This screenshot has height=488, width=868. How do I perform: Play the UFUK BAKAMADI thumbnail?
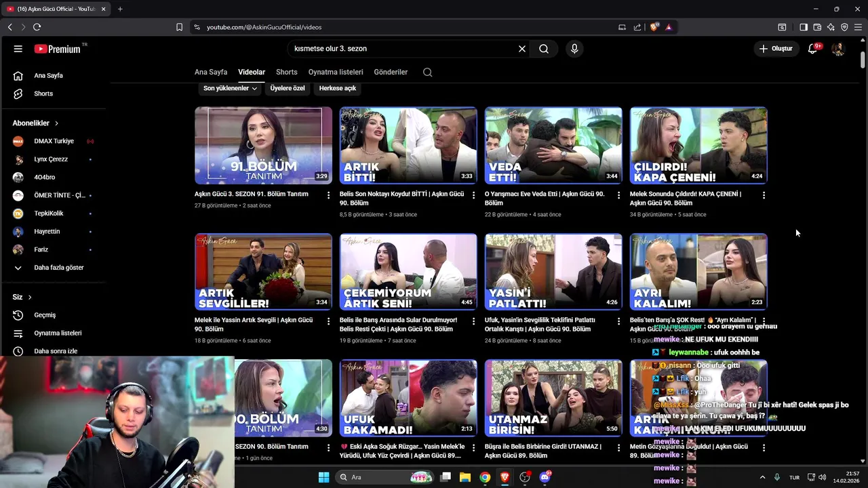408,398
